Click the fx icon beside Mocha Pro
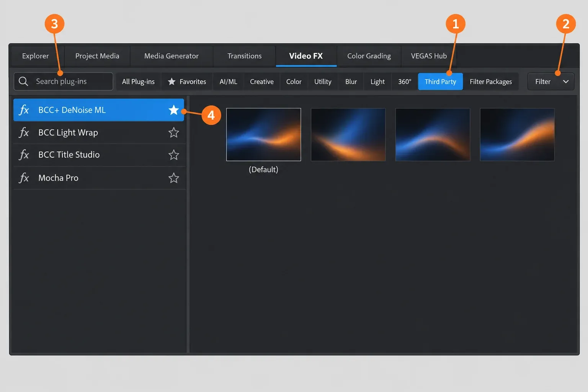 (24, 178)
